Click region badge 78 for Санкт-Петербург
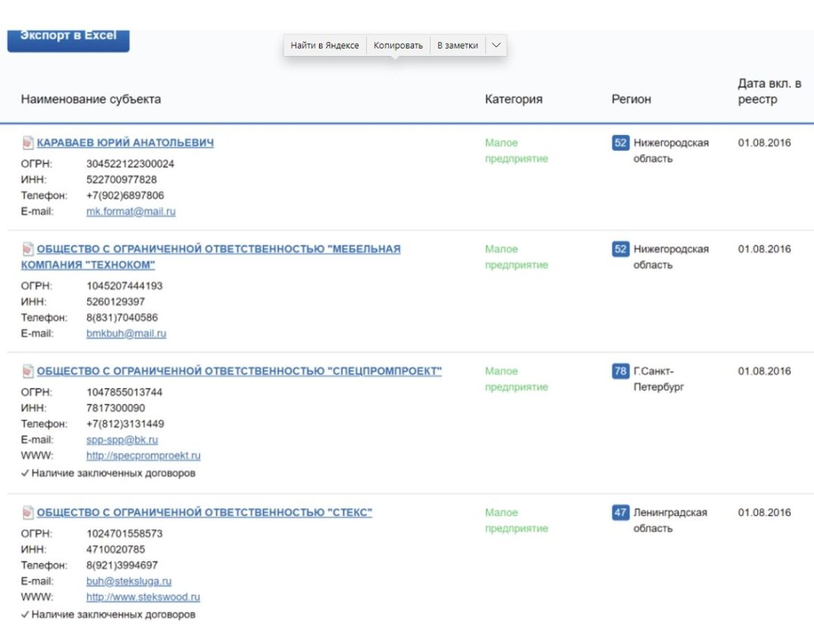814x644 pixels. tap(620, 371)
